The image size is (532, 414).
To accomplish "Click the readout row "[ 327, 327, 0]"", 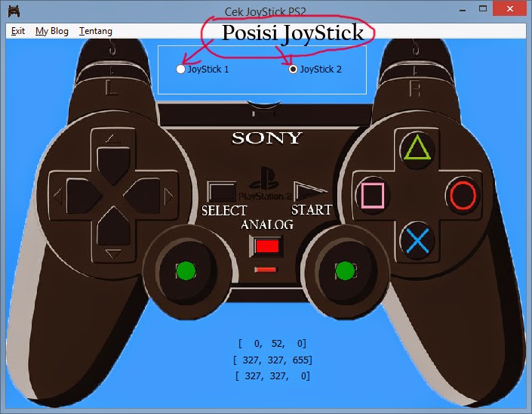I will coord(272,376).
